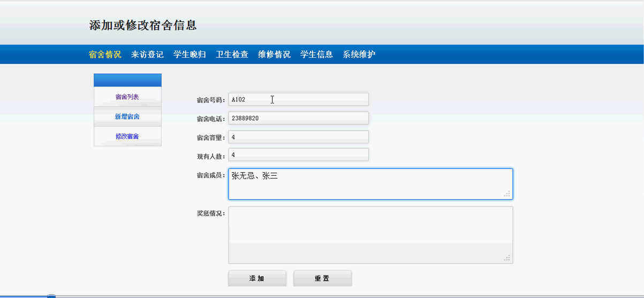Click the blue header bar of the sidebar menu
This screenshot has width=644, height=298.
(x=127, y=80)
